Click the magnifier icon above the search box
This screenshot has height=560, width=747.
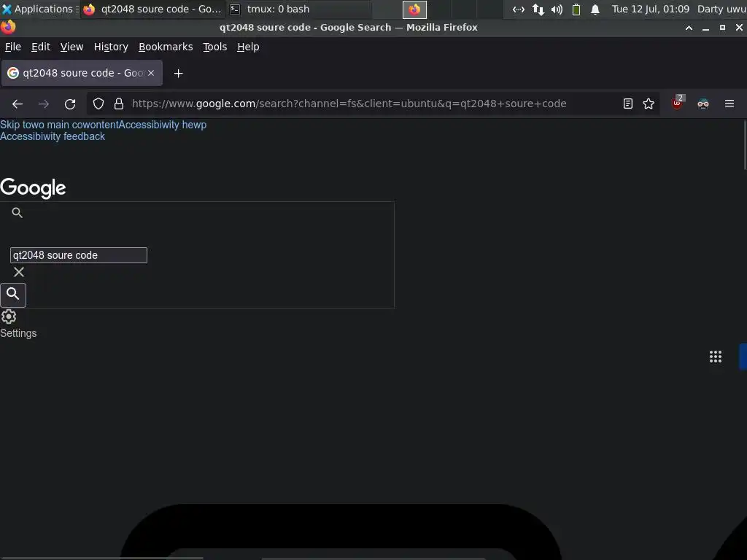pyautogui.click(x=18, y=213)
